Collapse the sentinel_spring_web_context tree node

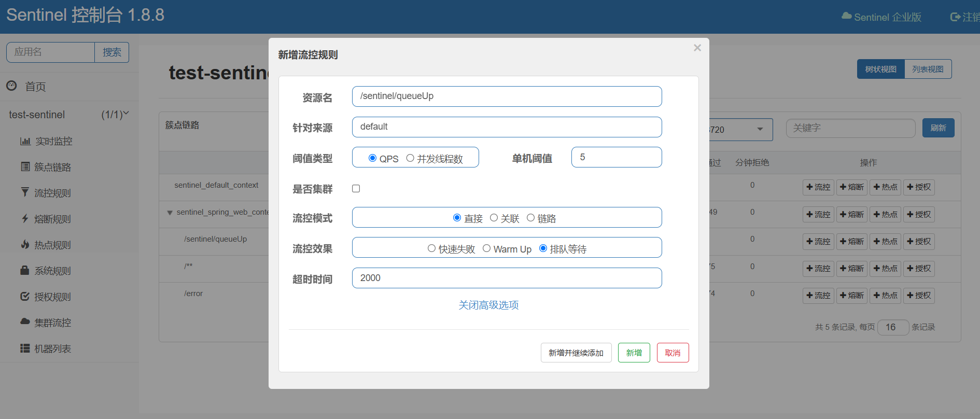[x=170, y=213]
